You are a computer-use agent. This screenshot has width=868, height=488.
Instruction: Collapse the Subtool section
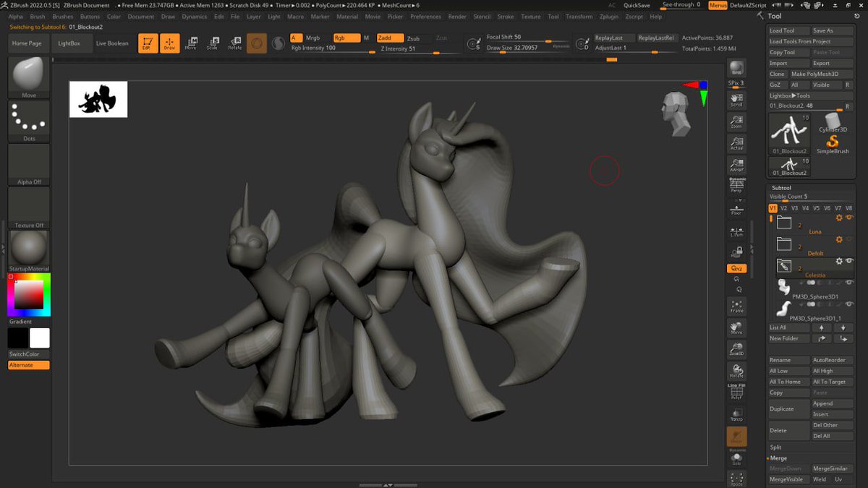(x=782, y=188)
